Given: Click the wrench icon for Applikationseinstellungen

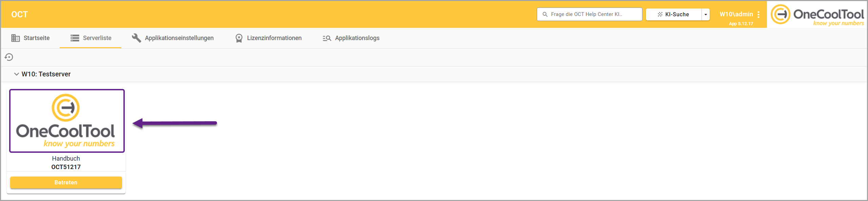Looking at the screenshot, I should coord(136,38).
